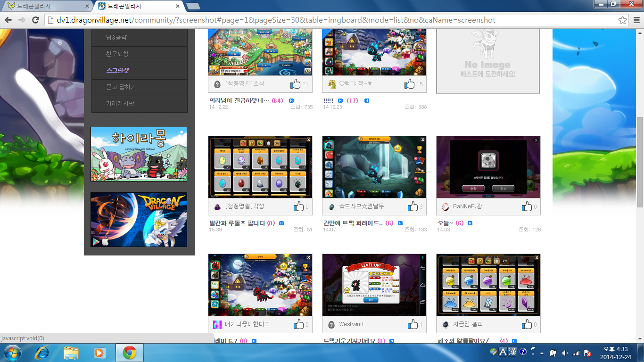Like the Westwind screenshot post
Screen dimensions: 644x362
(413, 324)
